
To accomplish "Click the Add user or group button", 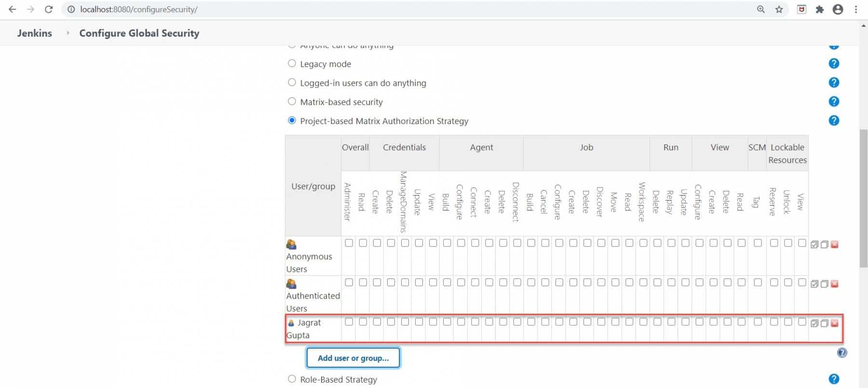I will coord(353,358).
